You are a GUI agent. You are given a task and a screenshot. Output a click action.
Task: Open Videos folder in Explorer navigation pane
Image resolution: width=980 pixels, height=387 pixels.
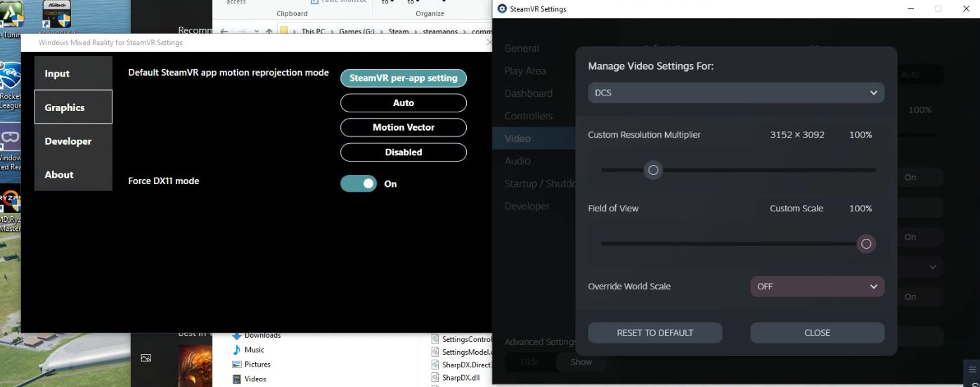(255, 379)
